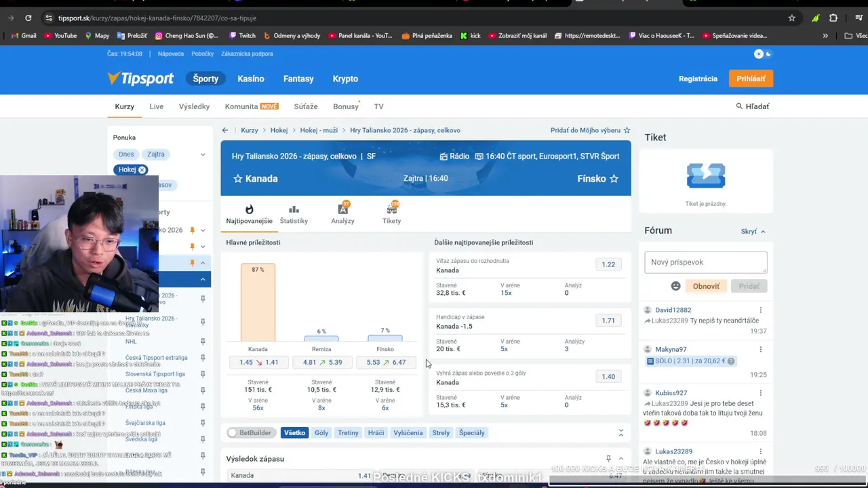
Task: Collapse the Výsledok zápasu section
Action: [620, 459]
